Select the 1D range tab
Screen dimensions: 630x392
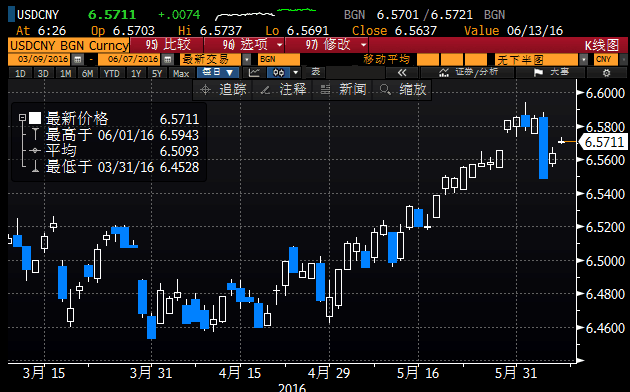[x=20, y=73]
